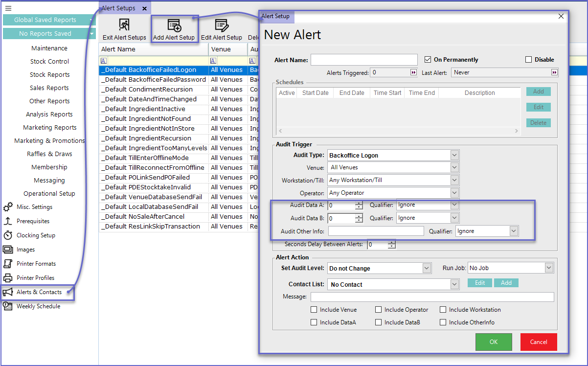
Task: Click the hamburger menu icon
Action: point(8,8)
